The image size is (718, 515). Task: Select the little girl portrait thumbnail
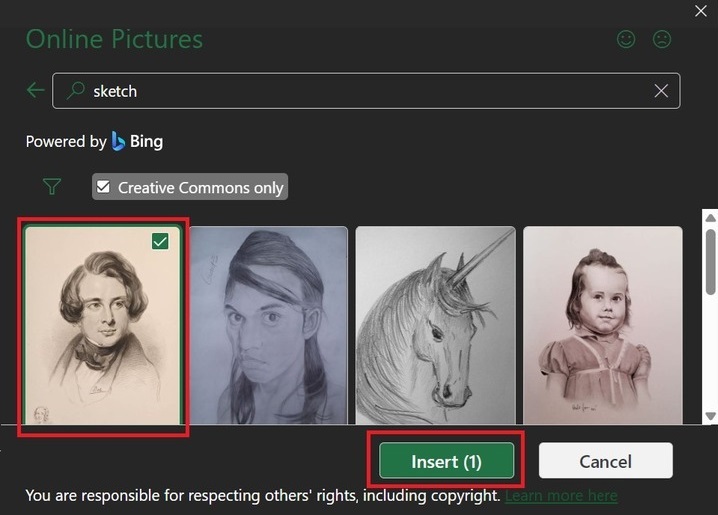[x=602, y=325]
